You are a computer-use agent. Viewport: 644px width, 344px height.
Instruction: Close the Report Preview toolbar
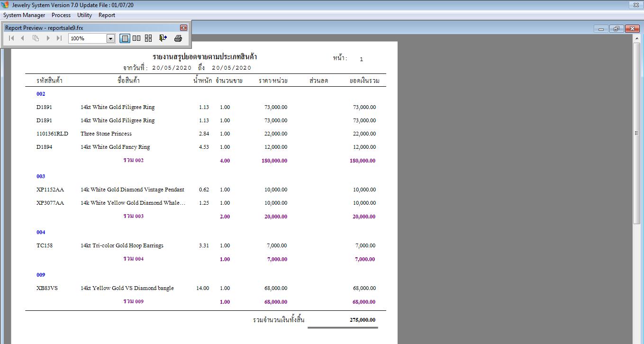tap(183, 28)
